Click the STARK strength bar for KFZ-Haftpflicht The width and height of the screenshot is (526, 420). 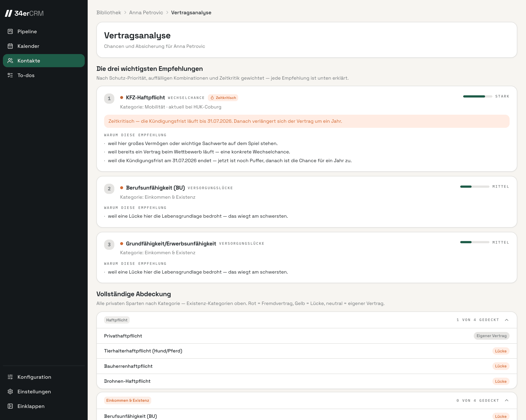click(x=478, y=96)
